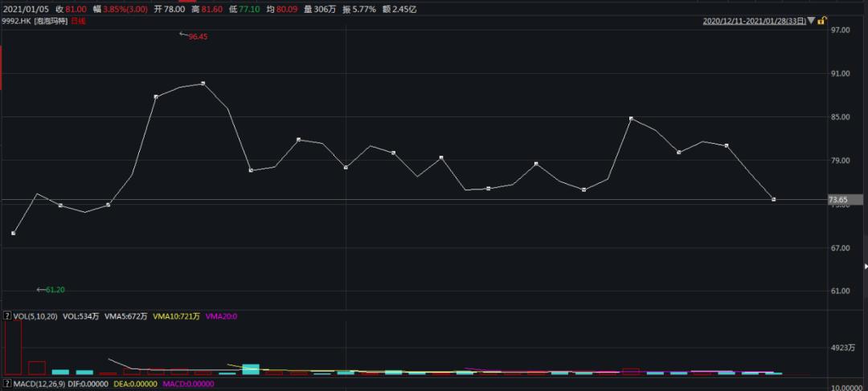
Task: Click the VOL:534万 readout
Action: 81,316
